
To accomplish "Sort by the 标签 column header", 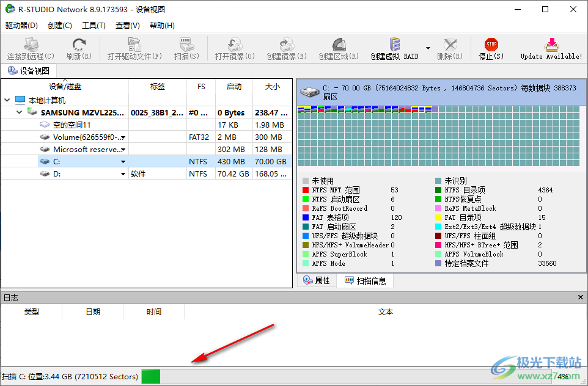I will [158, 87].
